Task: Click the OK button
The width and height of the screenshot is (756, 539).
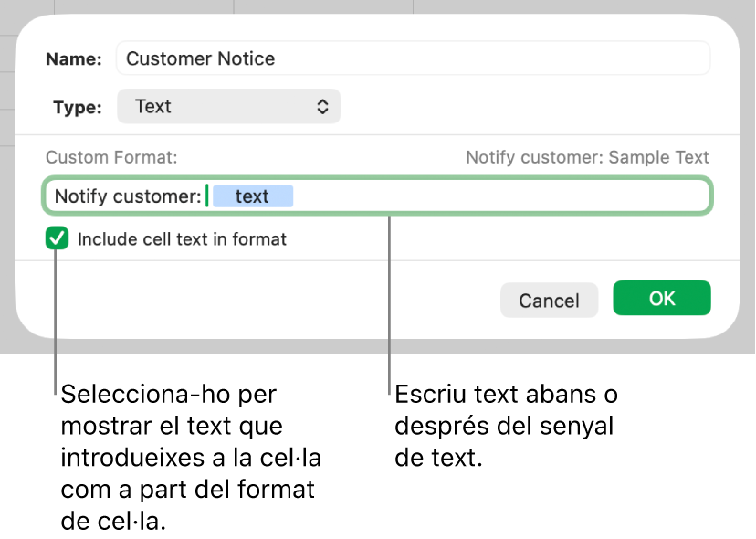Action: [x=661, y=298]
